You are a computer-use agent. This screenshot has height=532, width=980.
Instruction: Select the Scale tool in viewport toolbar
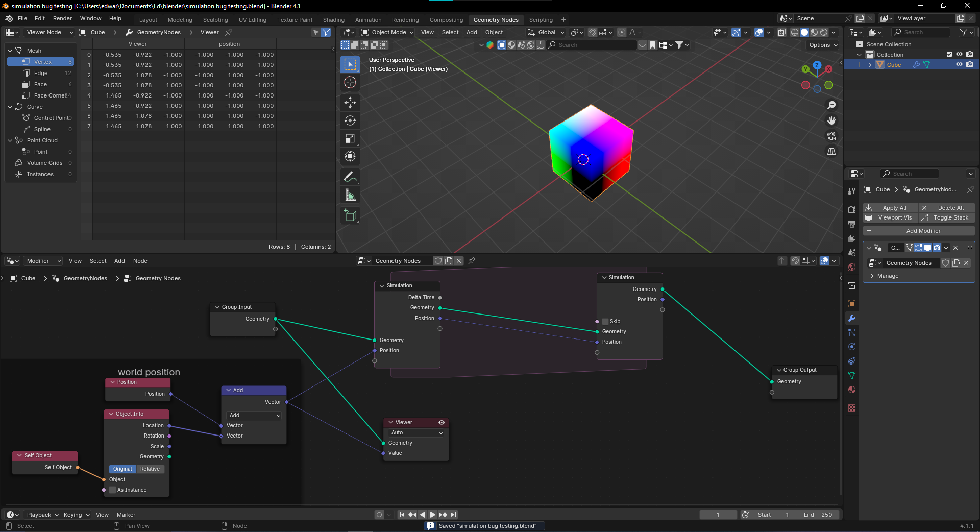click(350, 138)
